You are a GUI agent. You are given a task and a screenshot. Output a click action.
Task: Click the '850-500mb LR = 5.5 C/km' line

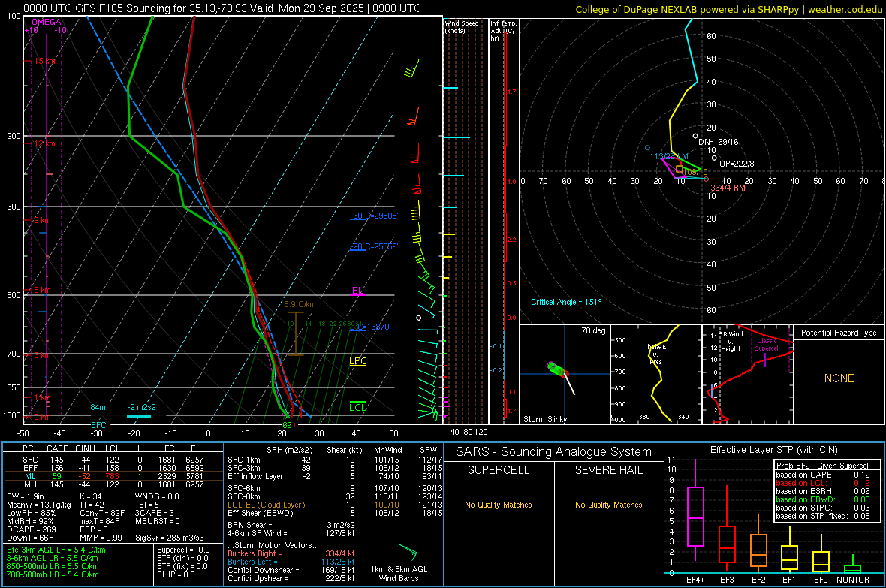(x=53, y=566)
